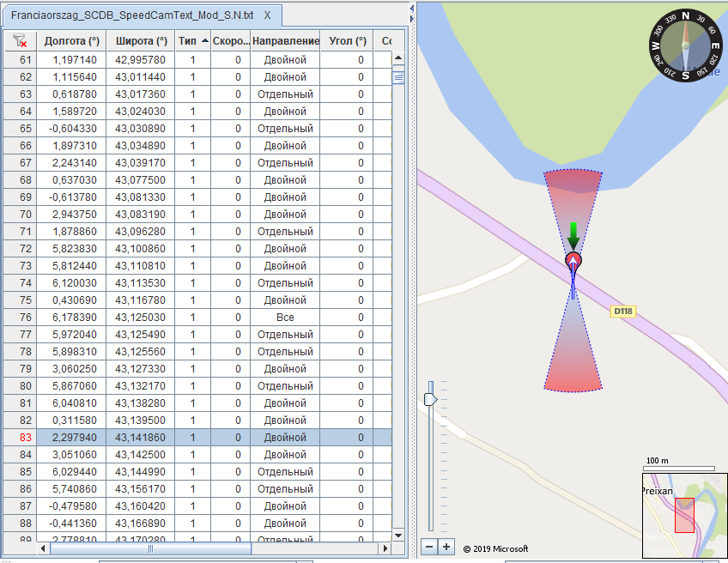728x563 pixels.
Task: Zoom out with the minus map button
Action: coord(429,547)
